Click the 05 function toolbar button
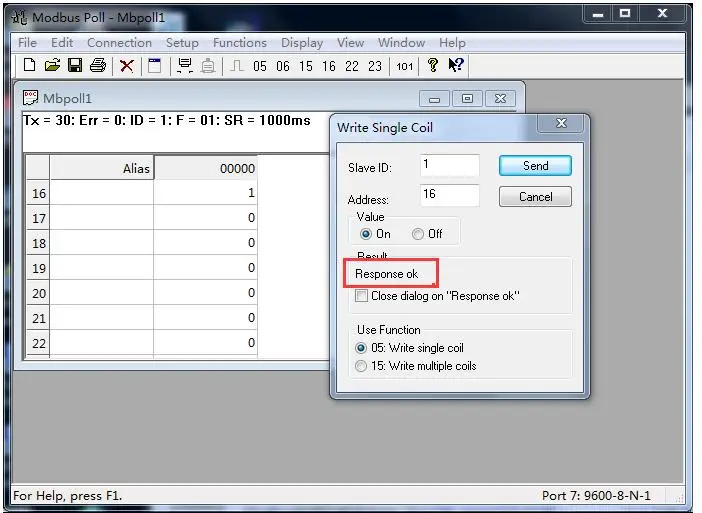The width and height of the screenshot is (702, 513). click(x=260, y=66)
